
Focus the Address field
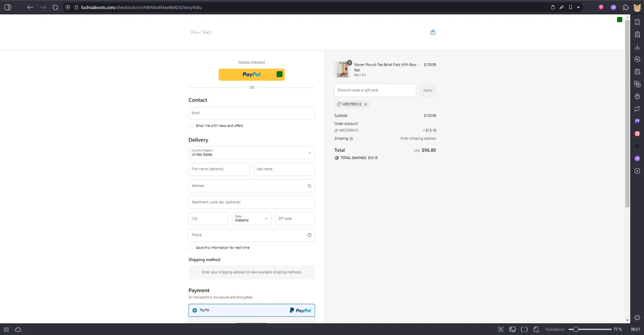point(252,186)
